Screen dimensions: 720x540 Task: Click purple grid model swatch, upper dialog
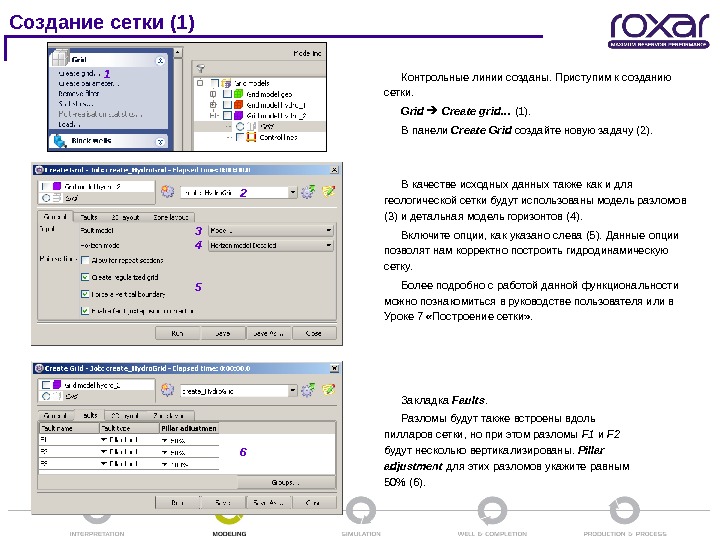tap(57, 186)
